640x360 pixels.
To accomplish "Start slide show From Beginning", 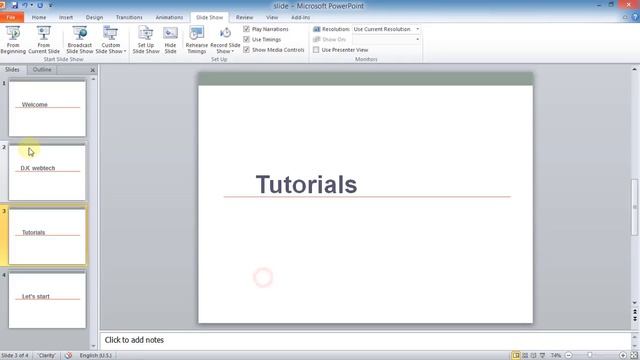I will [13, 40].
